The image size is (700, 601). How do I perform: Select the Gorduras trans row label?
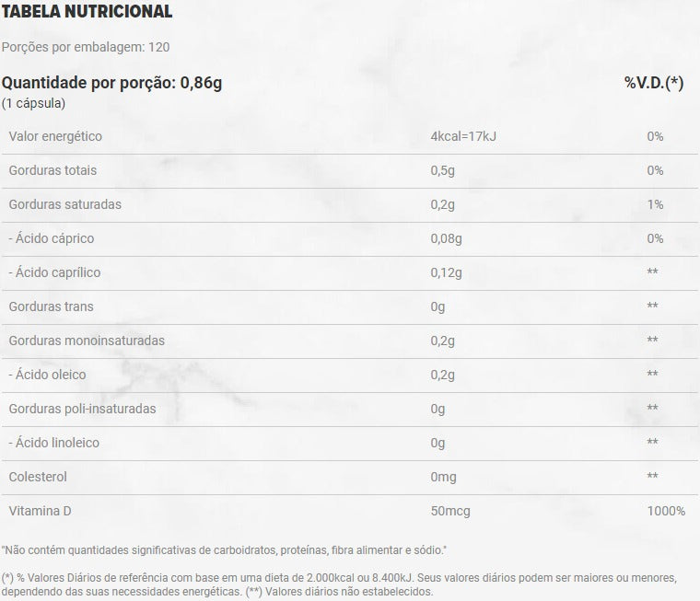pyautogui.click(x=52, y=306)
